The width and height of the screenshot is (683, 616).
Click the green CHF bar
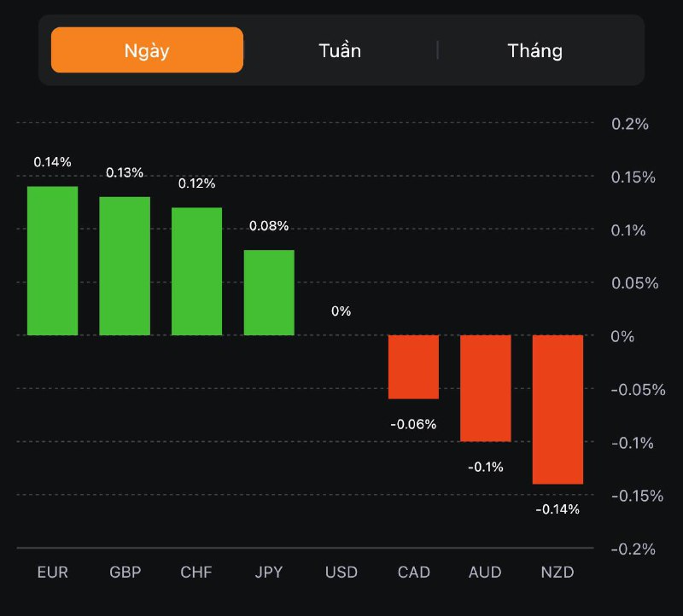click(197, 271)
